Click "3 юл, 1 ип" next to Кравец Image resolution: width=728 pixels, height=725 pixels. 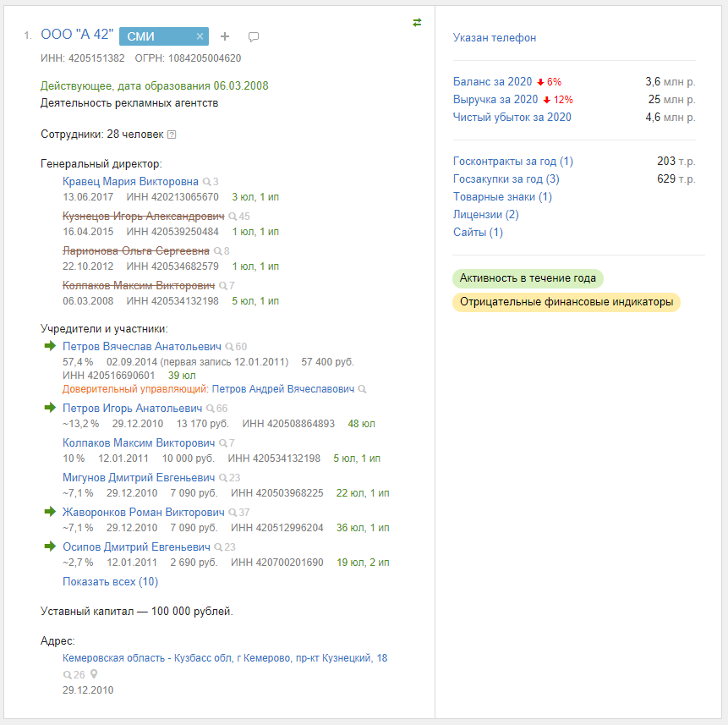(x=255, y=197)
